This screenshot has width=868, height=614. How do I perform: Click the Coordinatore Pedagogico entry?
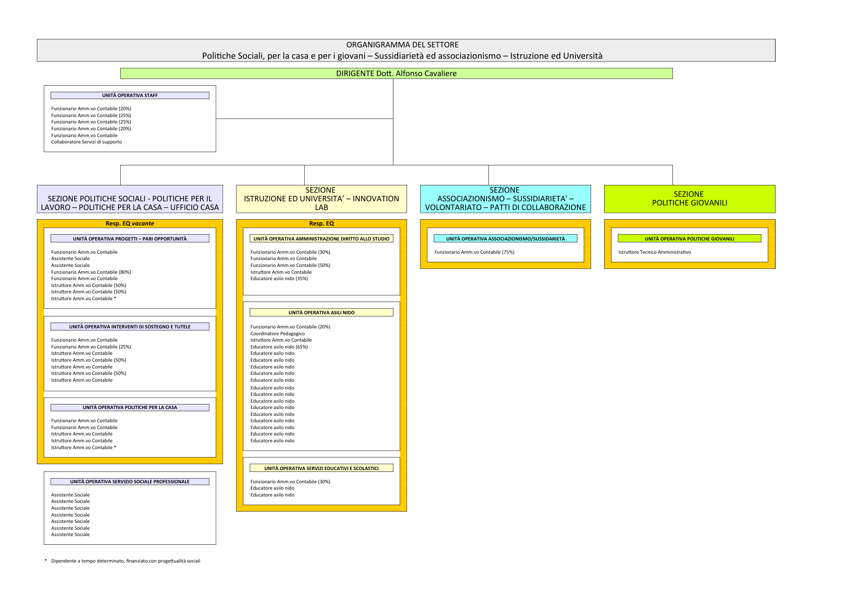pos(277,333)
